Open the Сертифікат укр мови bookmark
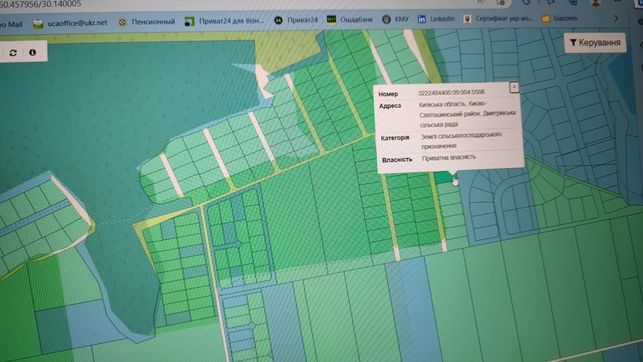This screenshot has width=643, height=362. tap(498, 18)
